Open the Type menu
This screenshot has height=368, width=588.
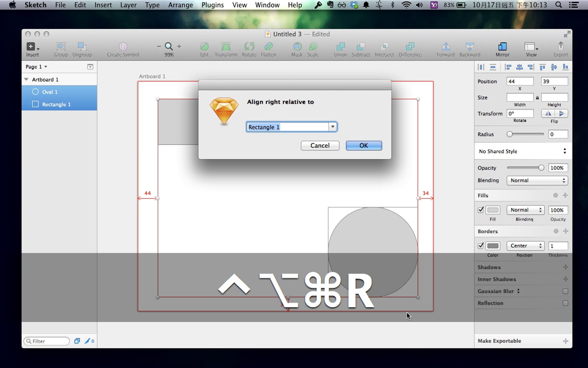click(x=152, y=5)
